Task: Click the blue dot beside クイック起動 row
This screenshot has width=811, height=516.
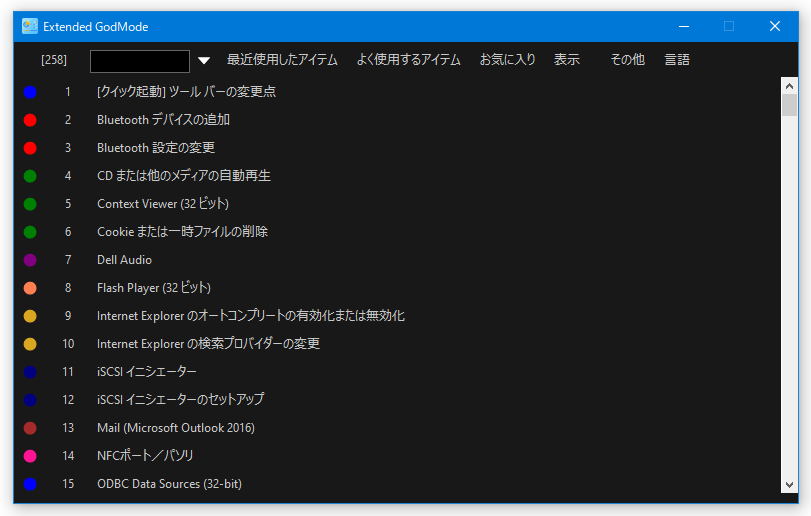Action: [x=30, y=92]
